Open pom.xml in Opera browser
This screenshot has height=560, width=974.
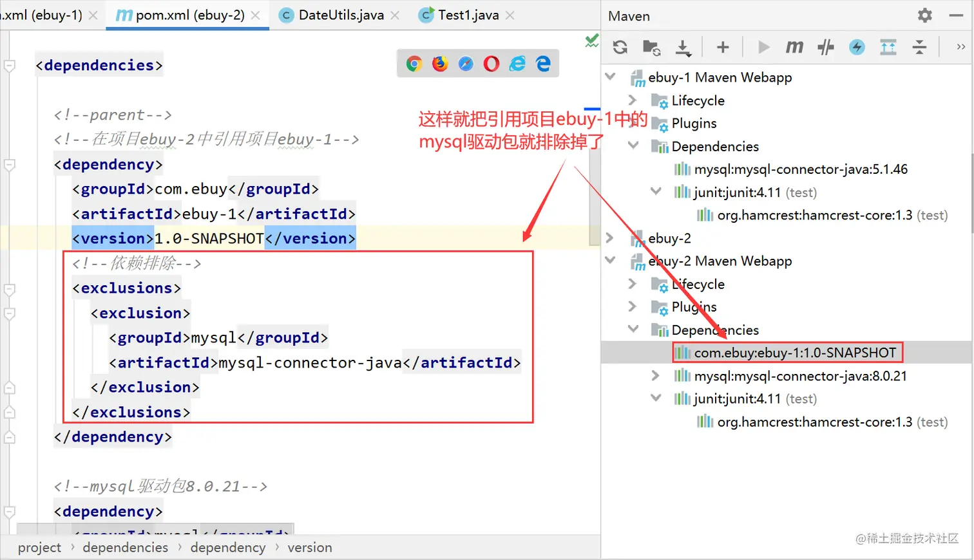(492, 64)
